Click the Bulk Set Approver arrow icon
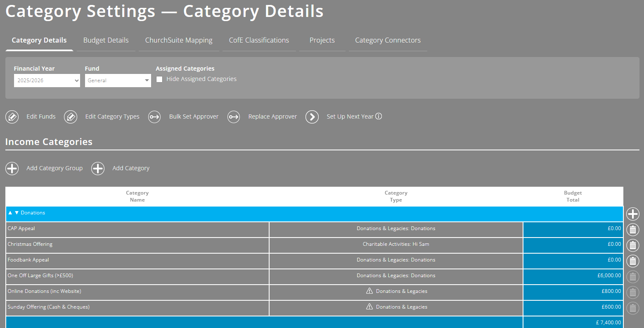Viewport: 644px width, 328px height. click(x=154, y=116)
